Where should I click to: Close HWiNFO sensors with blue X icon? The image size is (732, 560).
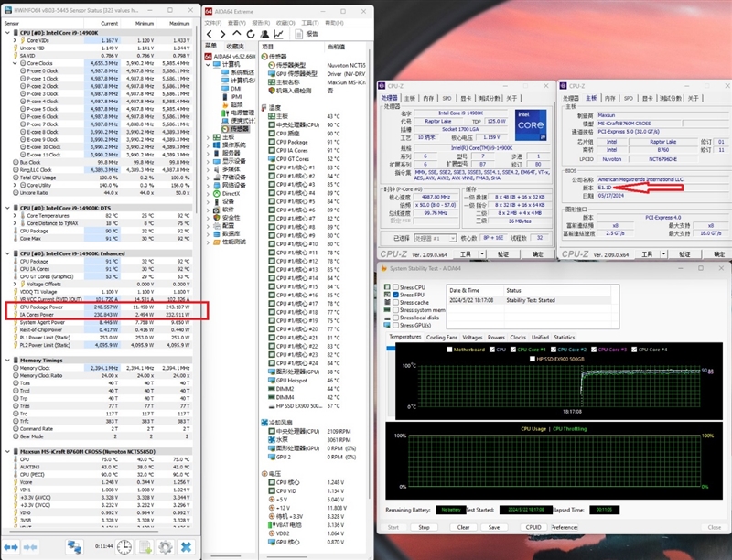(x=186, y=546)
